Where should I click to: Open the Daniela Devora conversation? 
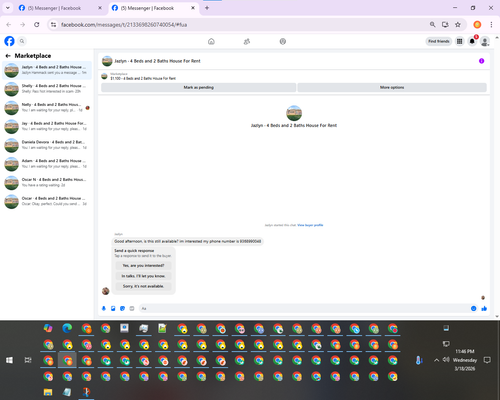click(47, 145)
